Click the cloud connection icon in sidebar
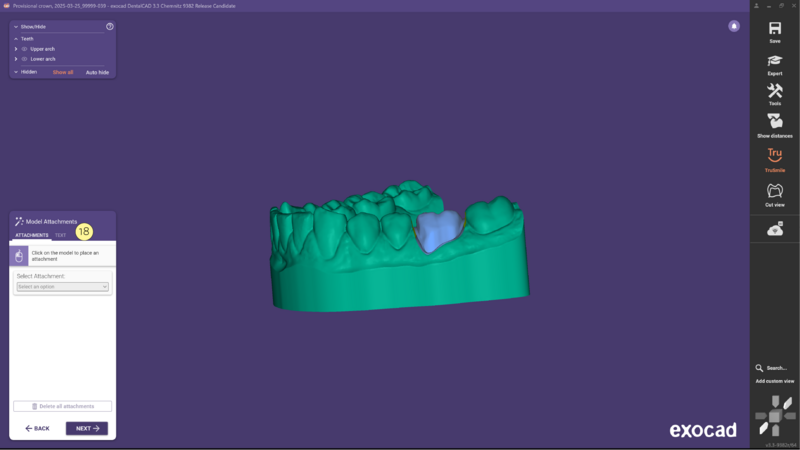 coord(774,229)
